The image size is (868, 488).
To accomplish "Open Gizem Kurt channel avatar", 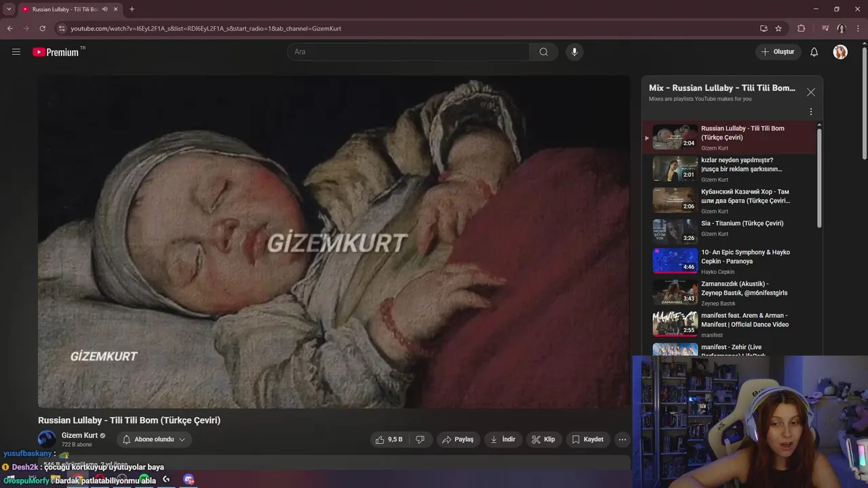I will (x=47, y=439).
